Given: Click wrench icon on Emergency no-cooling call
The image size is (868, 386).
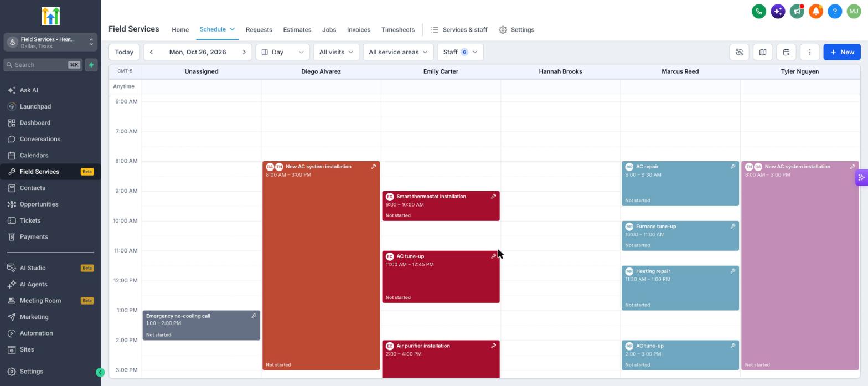Looking at the screenshot, I should (254, 316).
